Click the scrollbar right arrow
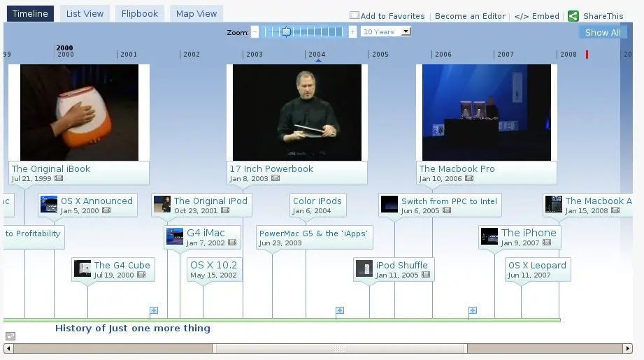The height and width of the screenshot is (360, 644). tap(628, 349)
